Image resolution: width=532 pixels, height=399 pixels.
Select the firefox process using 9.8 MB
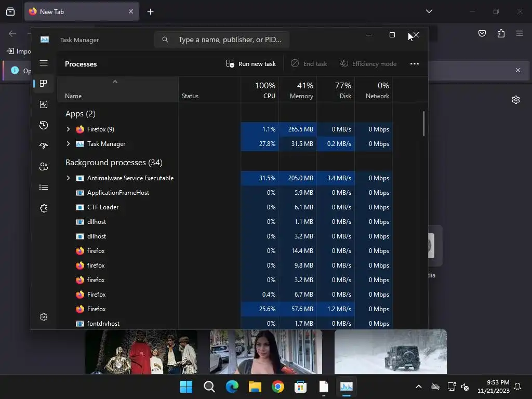[225, 265]
